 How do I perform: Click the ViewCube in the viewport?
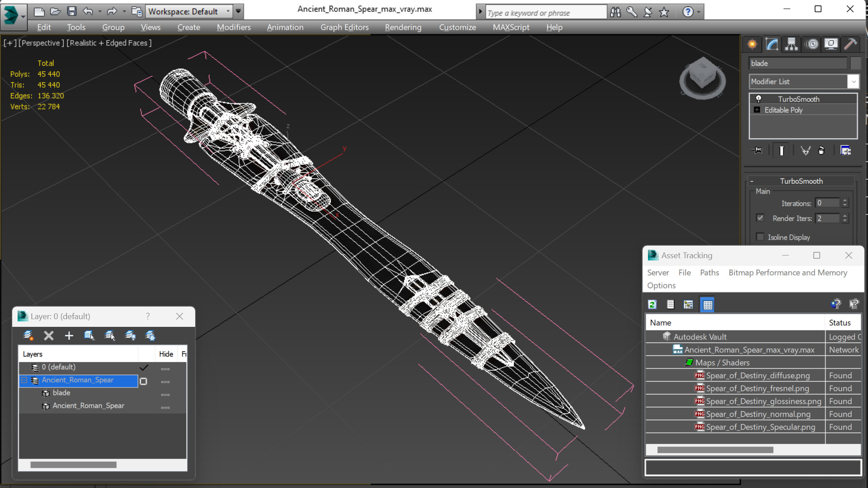point(702,78)
